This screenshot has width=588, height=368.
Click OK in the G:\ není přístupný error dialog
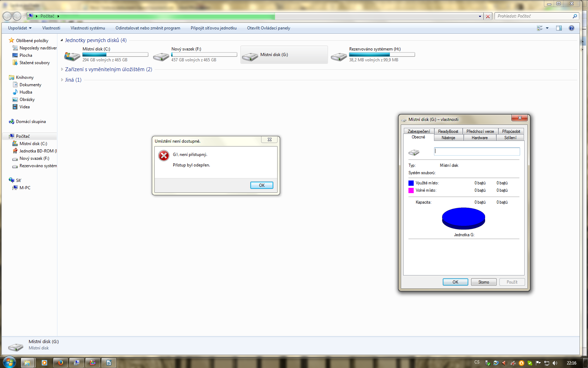[x=261, y=185]
